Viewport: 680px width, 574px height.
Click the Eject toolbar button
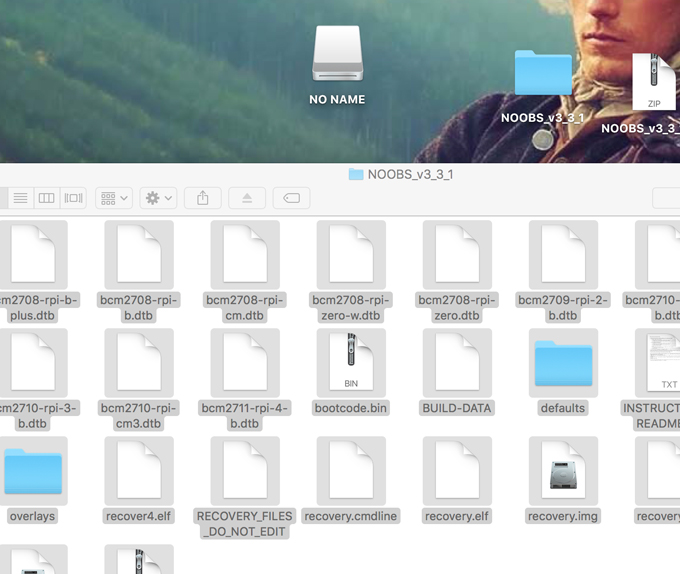click(x=247, y=198)
